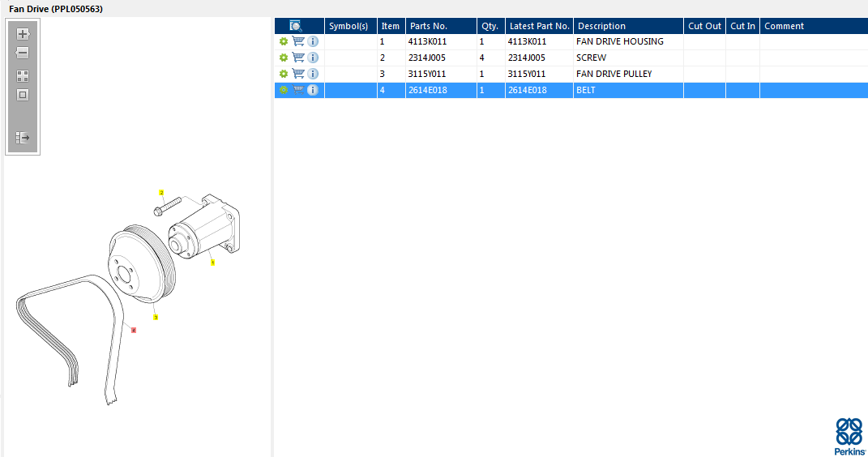868x457 pixels.
Task: Show info for SCREW part
Action: click(x=313, y=58)
